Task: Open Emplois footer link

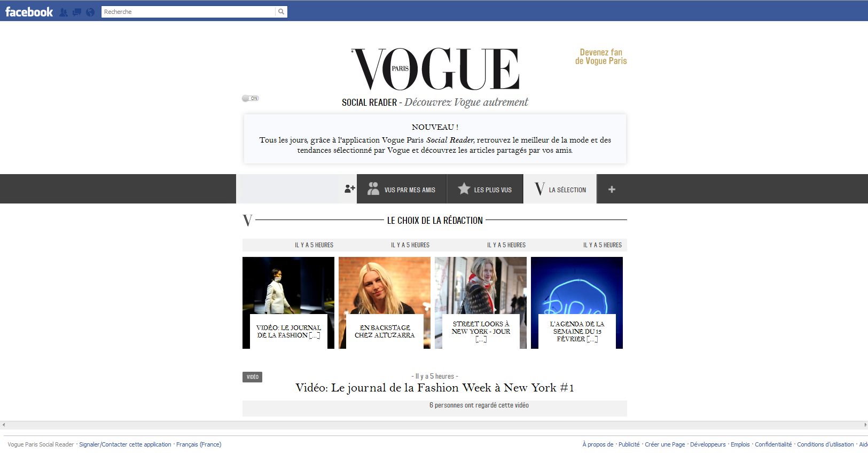Action: click(740, 444)
